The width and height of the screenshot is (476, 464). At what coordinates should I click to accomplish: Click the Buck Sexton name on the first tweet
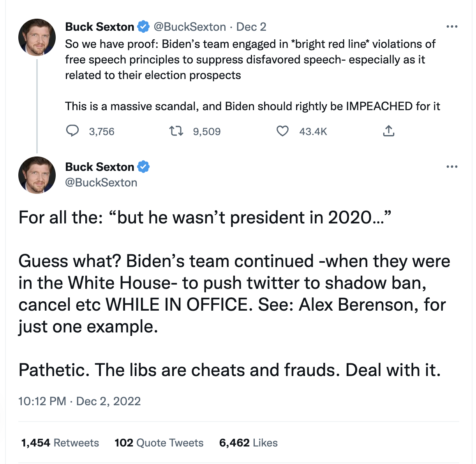point(100,26)
